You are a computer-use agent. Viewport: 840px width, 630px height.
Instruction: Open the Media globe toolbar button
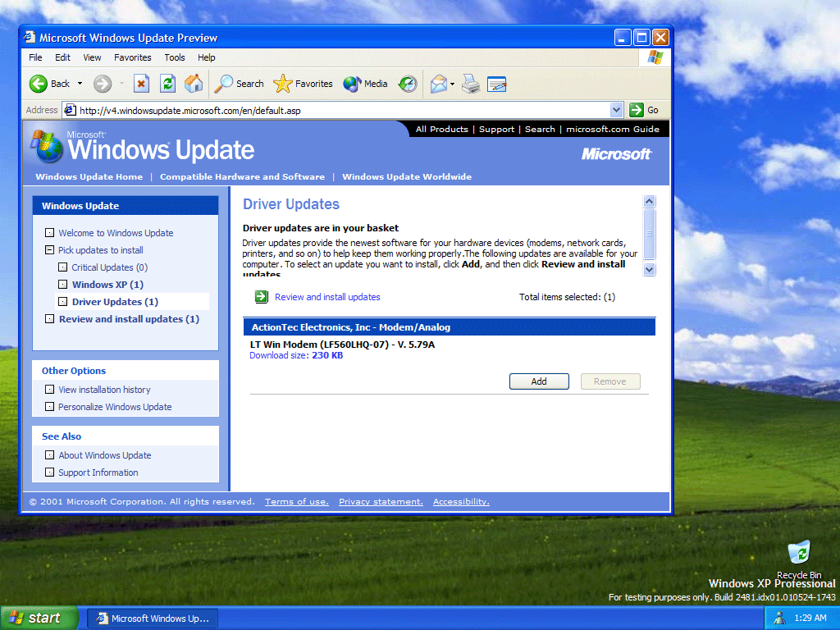click(x=365, y=84)
